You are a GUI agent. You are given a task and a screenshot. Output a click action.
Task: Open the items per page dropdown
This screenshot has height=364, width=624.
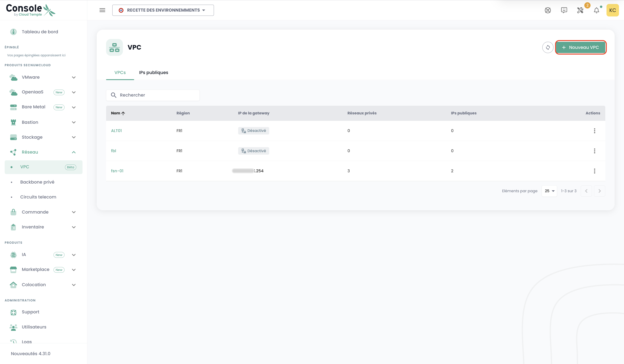tap(549, 191)
